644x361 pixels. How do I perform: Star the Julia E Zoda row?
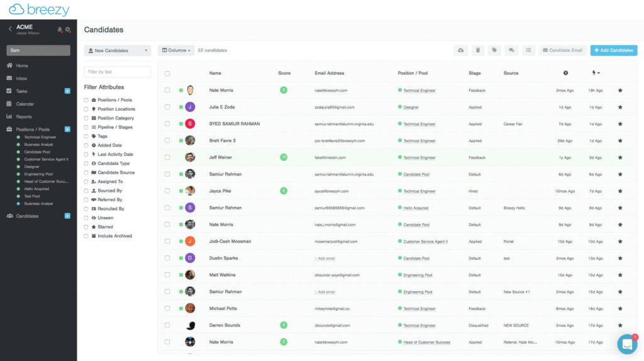click(x=620, y=107)
